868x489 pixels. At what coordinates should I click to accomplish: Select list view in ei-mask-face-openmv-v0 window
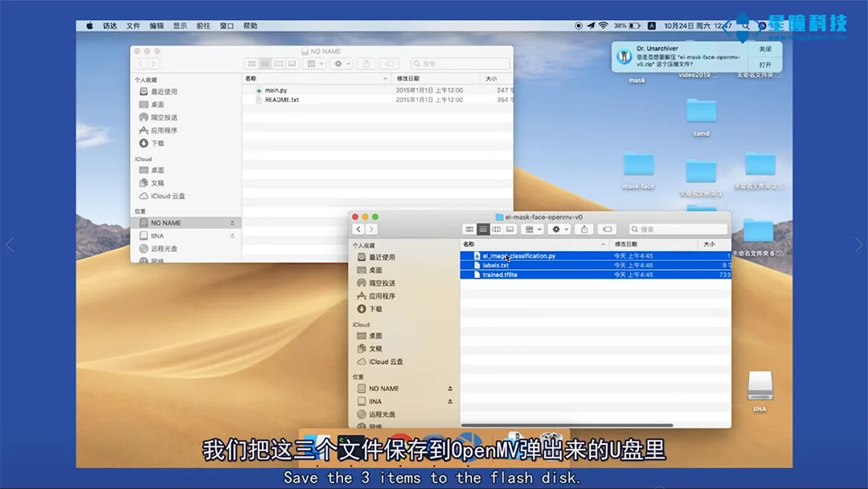483,229
